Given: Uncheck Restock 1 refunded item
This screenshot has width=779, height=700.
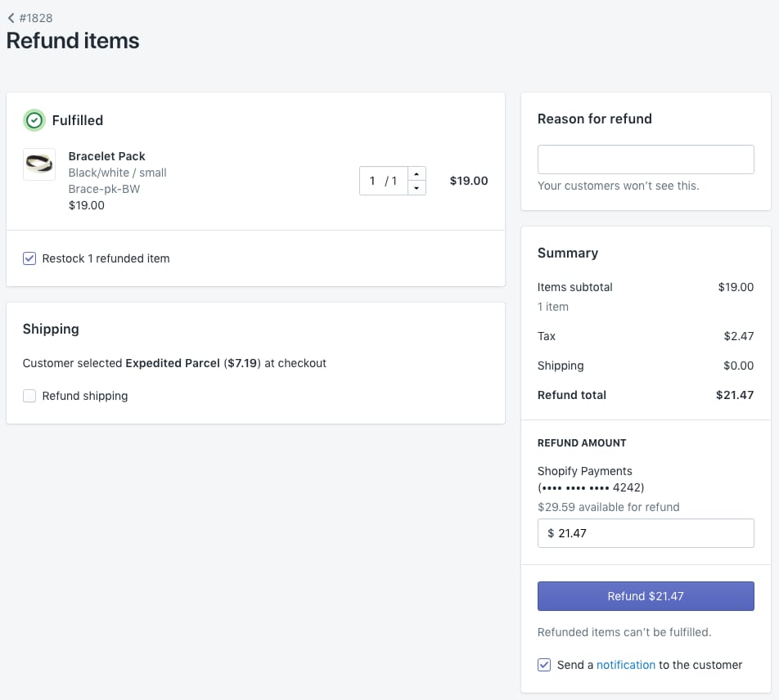Looking at the screenshot, I should click(29, 258).
